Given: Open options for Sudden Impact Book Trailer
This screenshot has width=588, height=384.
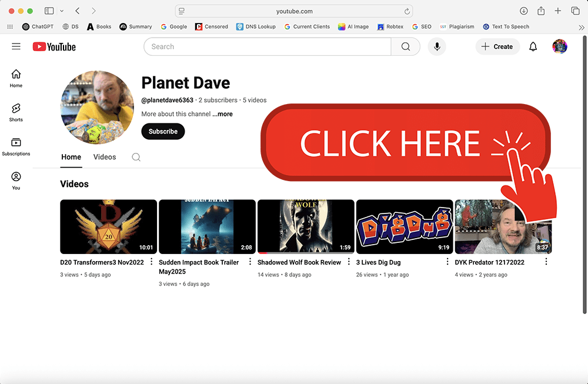Looking at the screenshot, I should pos(250,261).
